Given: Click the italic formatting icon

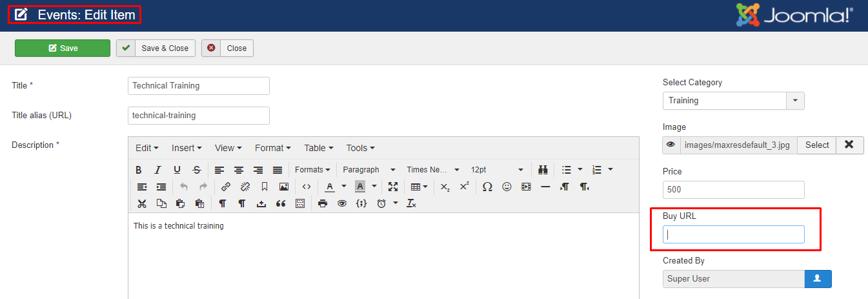Looking at the screenshot, I should [157, 170].
